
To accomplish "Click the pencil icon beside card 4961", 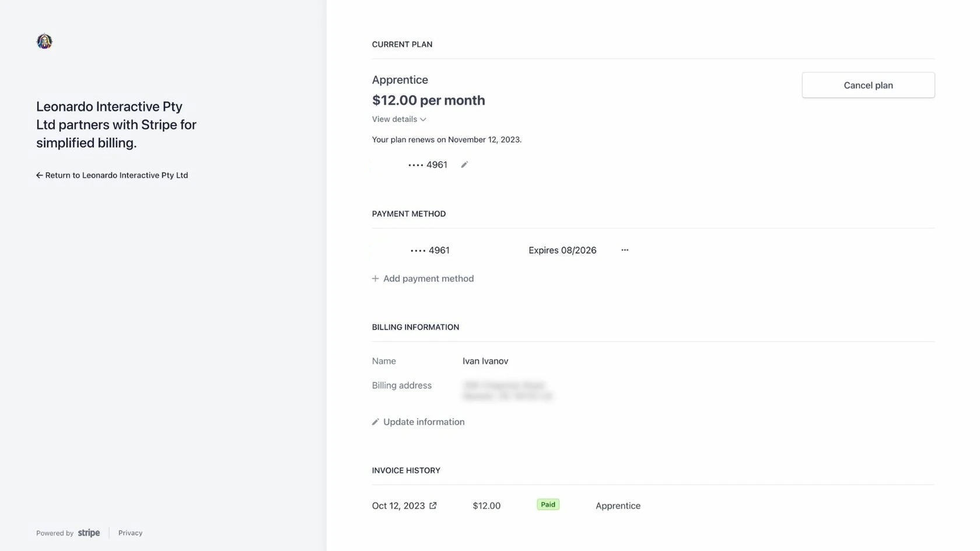I will 464,165.
